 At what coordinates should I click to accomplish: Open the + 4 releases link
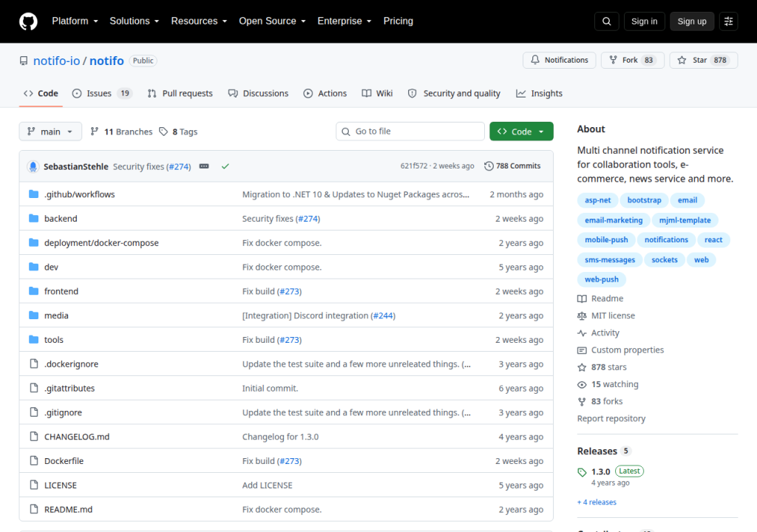click(597, 502)
